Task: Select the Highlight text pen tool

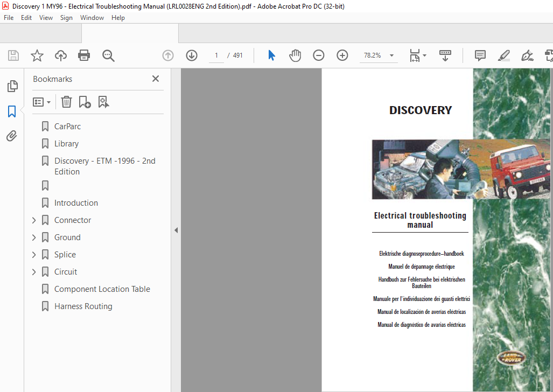Action: tap(503, 55)
